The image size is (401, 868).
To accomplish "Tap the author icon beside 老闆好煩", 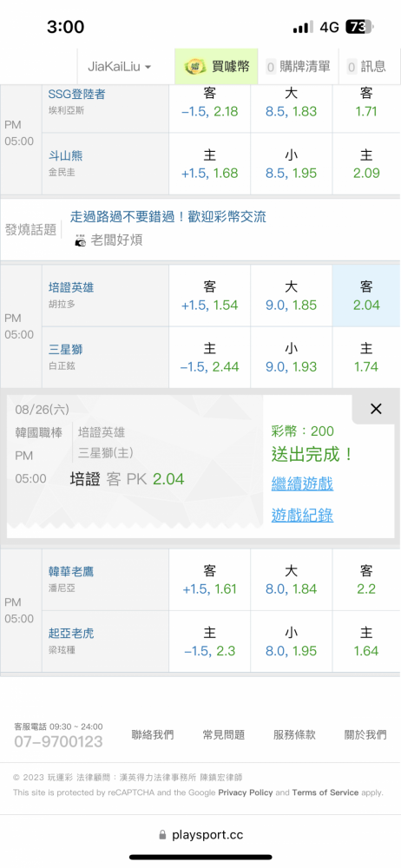I will (x=81, y=240).
